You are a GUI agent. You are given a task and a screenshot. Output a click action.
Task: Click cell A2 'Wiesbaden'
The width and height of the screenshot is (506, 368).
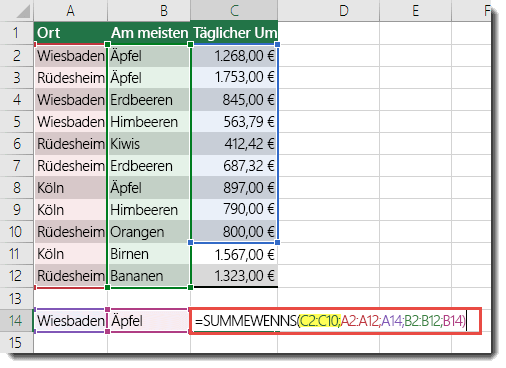tap(70, 56)
